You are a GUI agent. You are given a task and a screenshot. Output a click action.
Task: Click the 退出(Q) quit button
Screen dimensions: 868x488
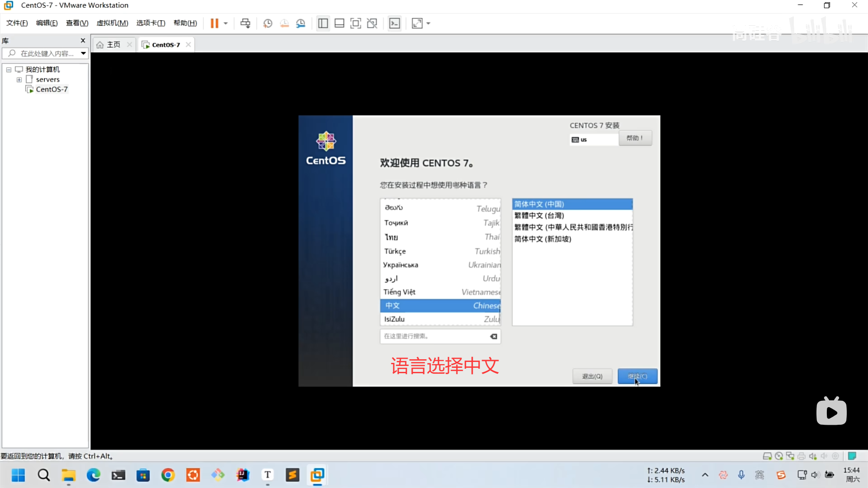coord(592,376)
